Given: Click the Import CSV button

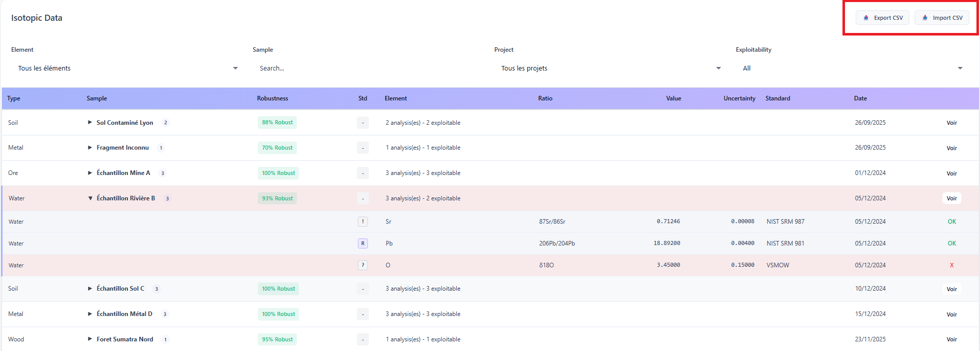Looking at the screenshot, I should click(x=942, y=18).
